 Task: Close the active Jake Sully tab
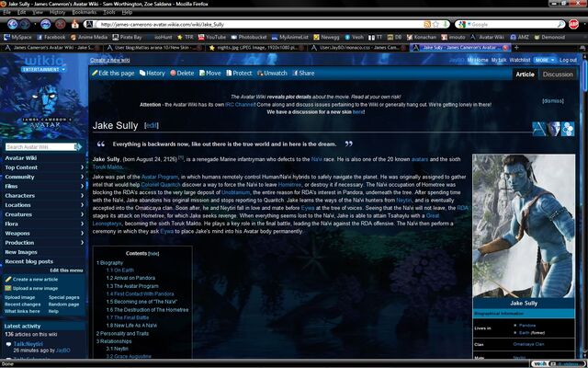click(505, 48)
